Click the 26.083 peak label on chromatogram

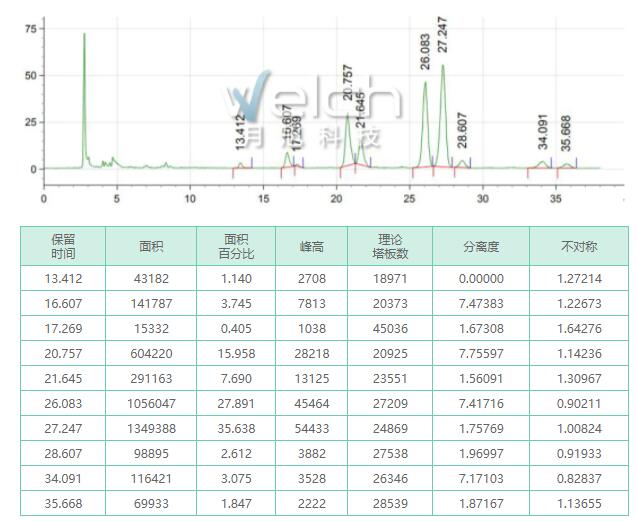point(426,51)
